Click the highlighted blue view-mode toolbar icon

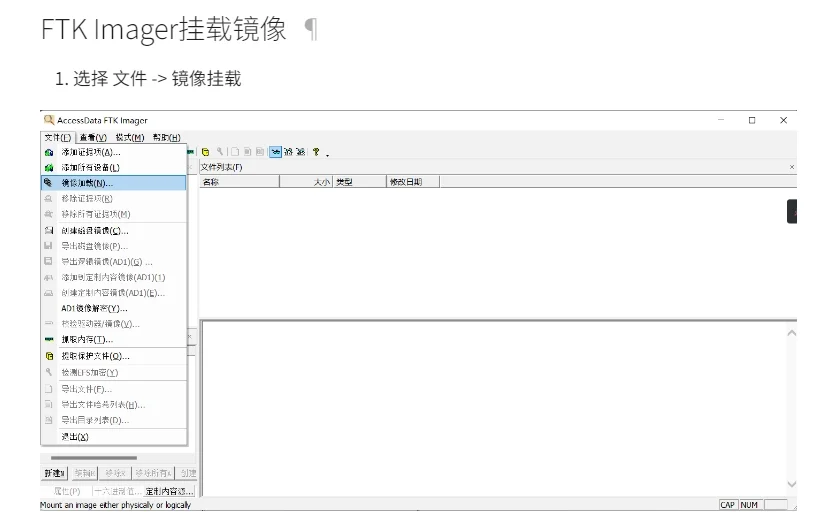point(275,152)
